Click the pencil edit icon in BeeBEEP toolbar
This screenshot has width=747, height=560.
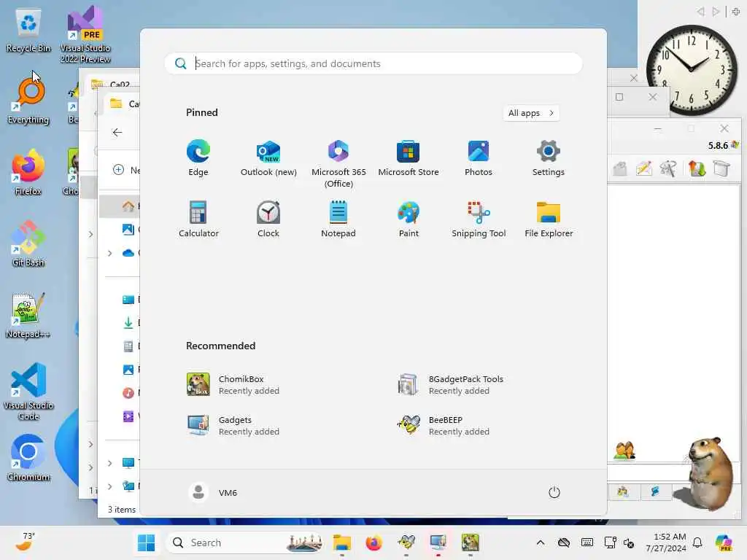(643, 168)
